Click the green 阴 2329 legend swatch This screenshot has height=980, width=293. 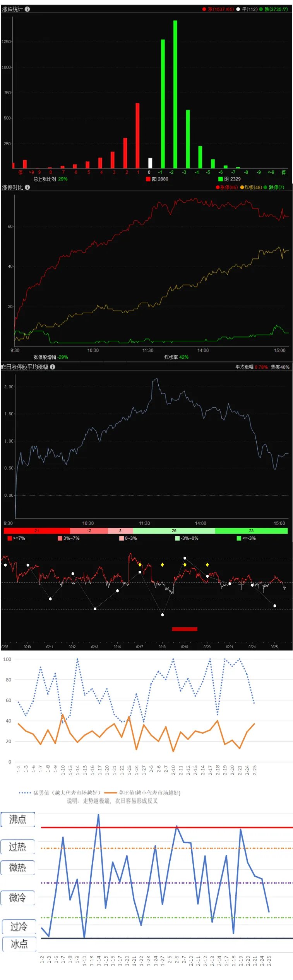click(220, 179)
